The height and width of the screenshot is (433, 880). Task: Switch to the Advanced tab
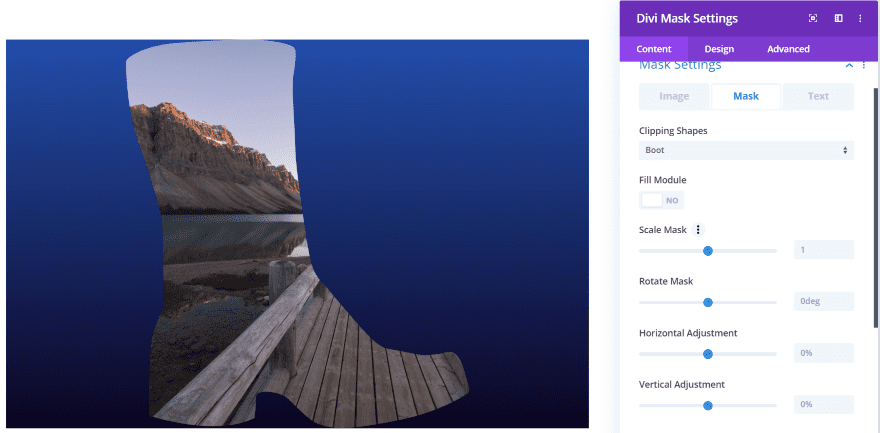789,49
